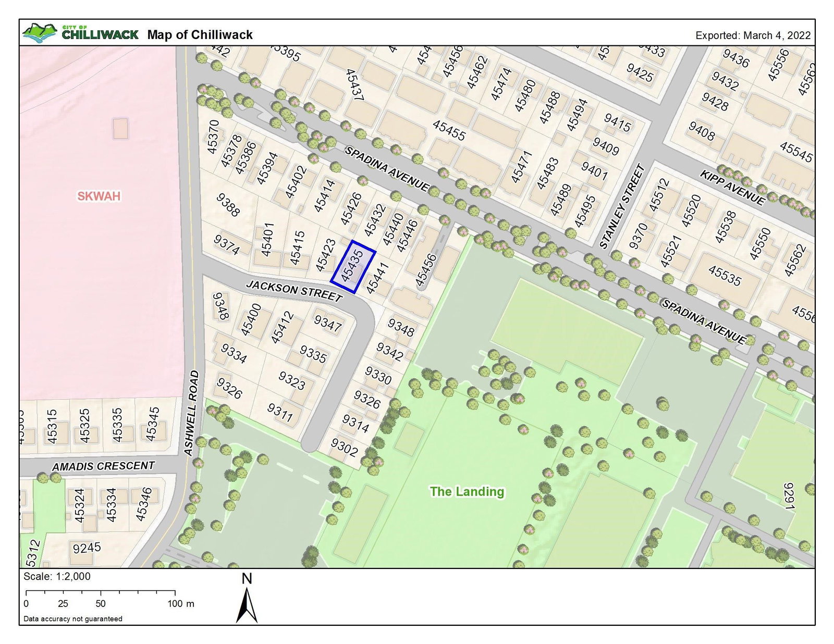This screenshot has width=834, height=644.
Task: Select the SKWAH area label
Action: [x=99, y=196]
